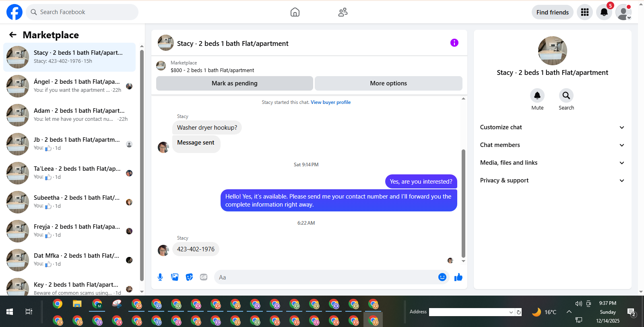
Task: Open the volume control in system tray
Action: [x=579, y=304]
